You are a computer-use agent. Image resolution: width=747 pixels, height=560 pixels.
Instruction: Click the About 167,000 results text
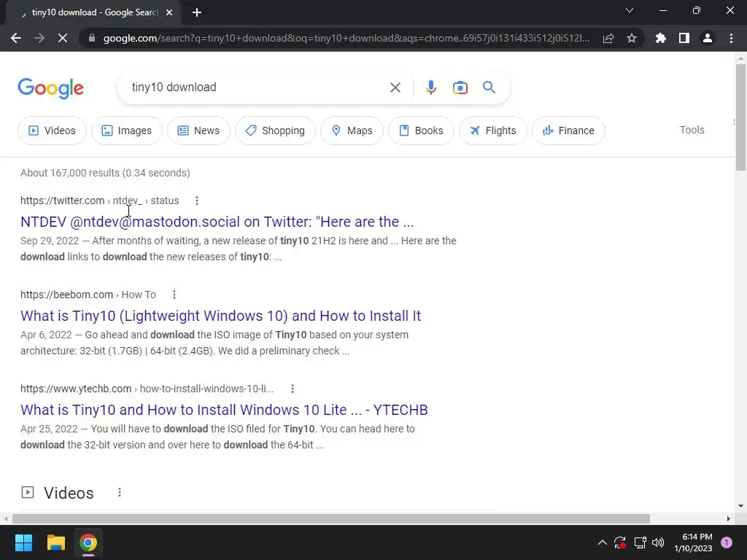coord(105,173)
